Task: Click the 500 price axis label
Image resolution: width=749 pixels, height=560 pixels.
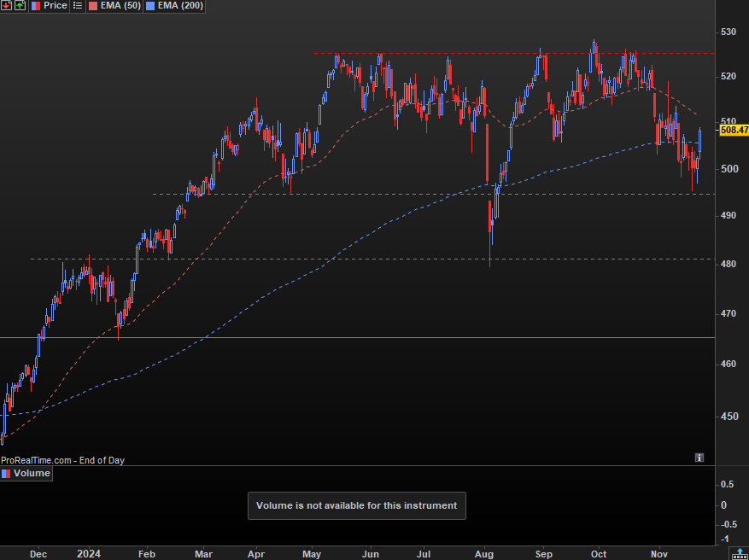Action: [x=728, y=169]
